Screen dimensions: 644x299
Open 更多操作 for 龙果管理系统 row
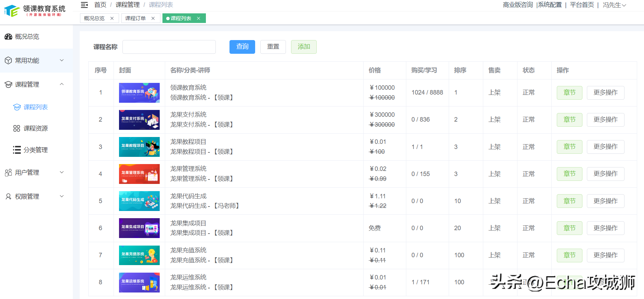pyautogui.click(x=605, y=174)
